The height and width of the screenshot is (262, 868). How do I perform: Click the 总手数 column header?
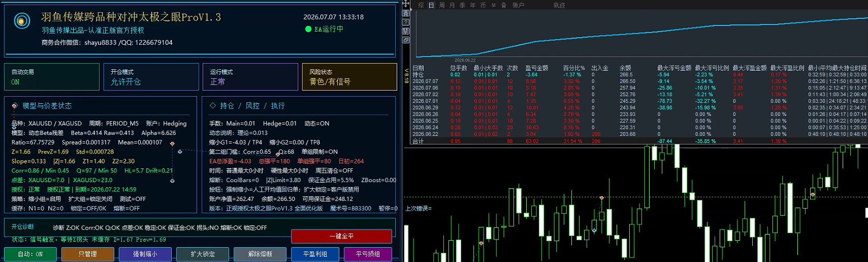(x=458, y=68)
